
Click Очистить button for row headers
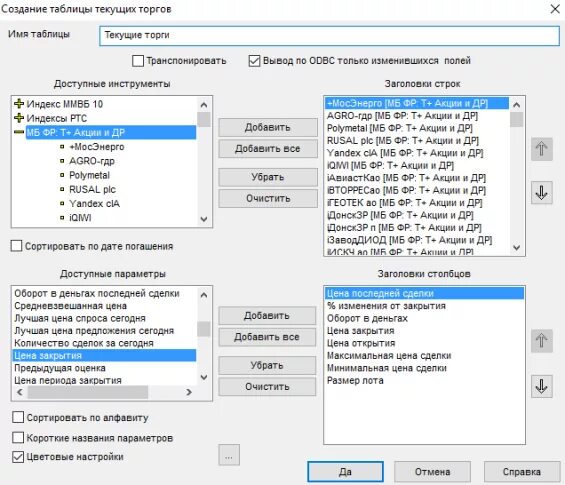tap(268, 199)
